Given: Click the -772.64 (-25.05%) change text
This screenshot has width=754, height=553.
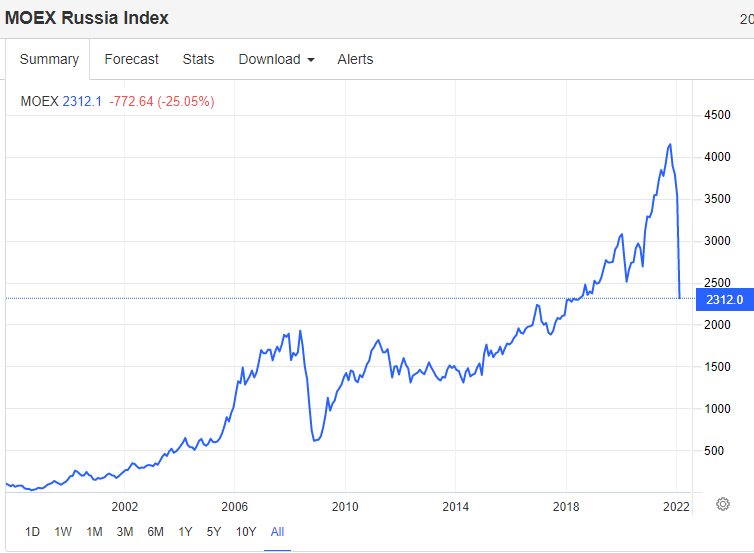Looking at the screenshot, I should (162, 101).
